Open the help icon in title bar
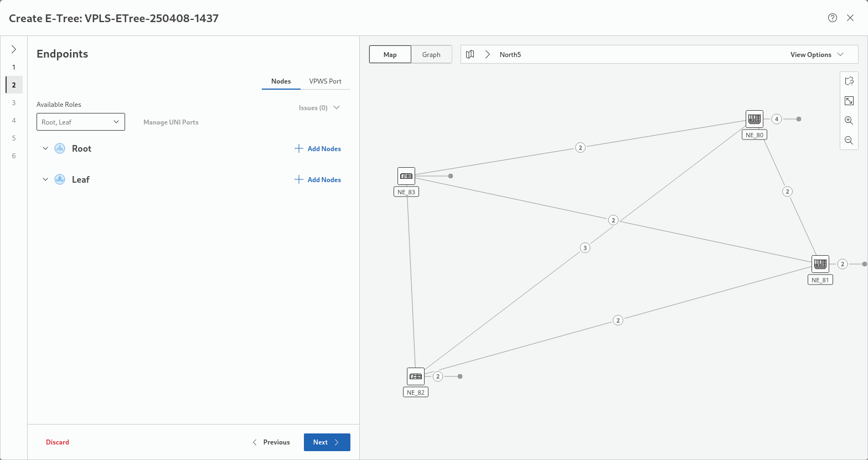This screenshot has width=868, height=460. pos(832,18)
